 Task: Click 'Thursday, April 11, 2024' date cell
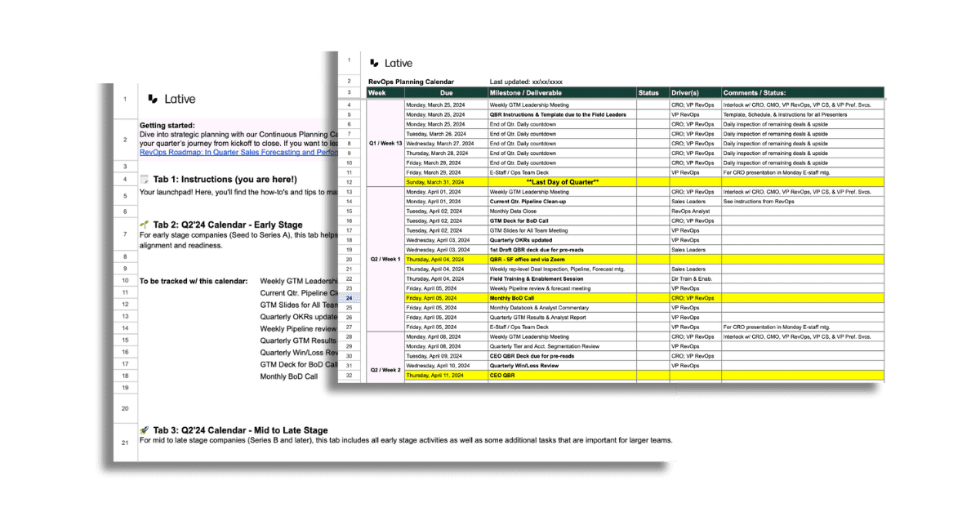point(445,376)
